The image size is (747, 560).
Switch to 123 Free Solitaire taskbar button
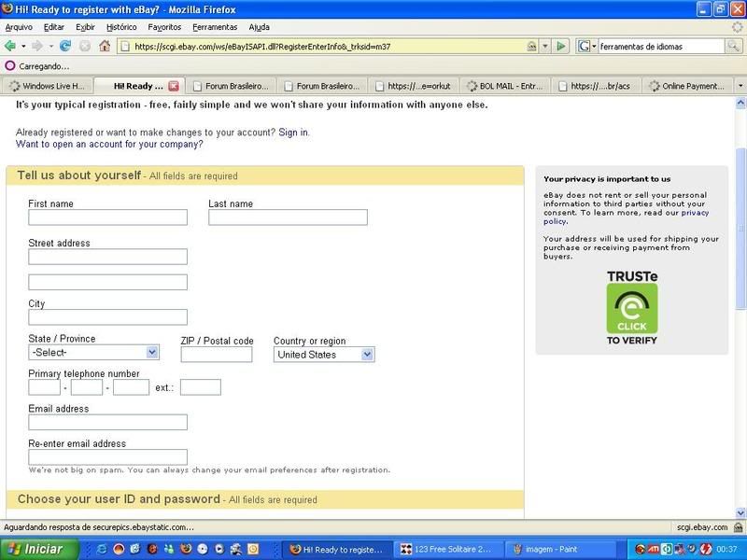point(448,549)
